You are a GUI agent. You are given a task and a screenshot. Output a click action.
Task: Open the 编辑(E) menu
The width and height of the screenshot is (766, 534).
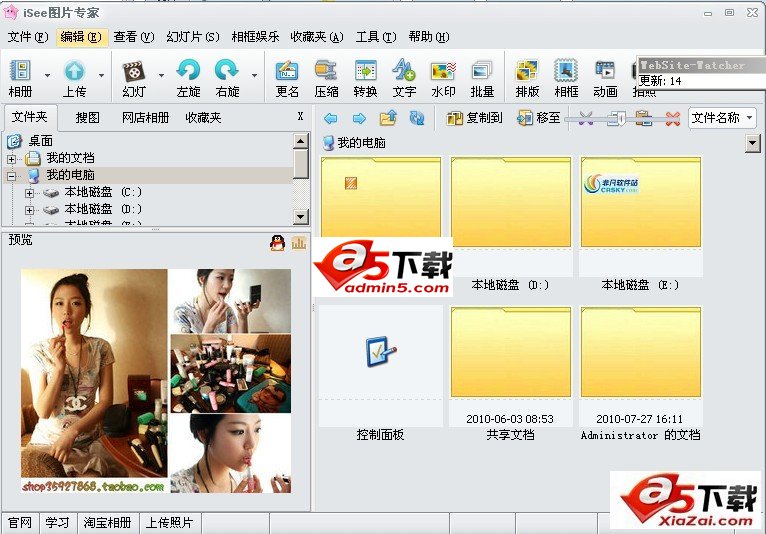pos(81,37)
